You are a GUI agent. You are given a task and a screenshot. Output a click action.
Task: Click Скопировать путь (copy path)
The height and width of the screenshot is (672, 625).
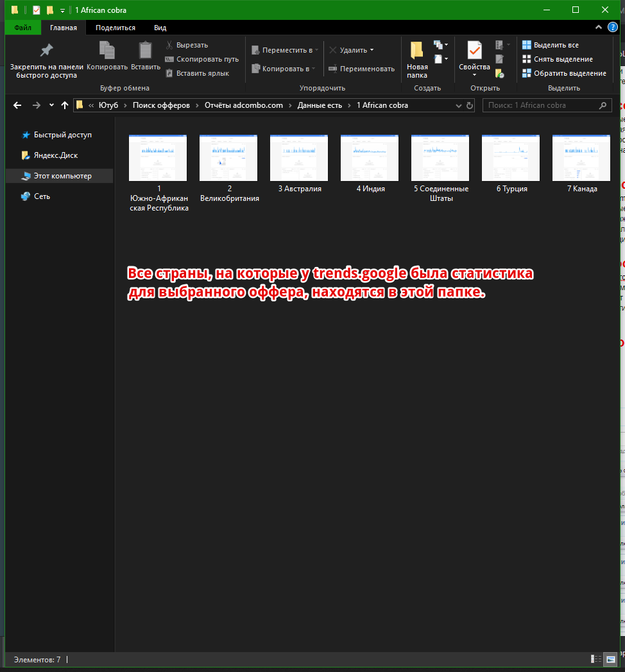coord(202,59)
